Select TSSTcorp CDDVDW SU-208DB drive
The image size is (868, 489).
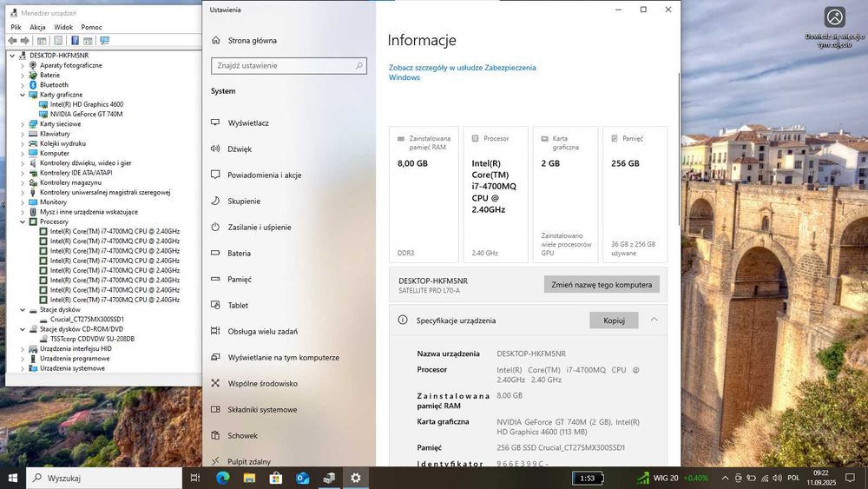click(x=93, y=339)
